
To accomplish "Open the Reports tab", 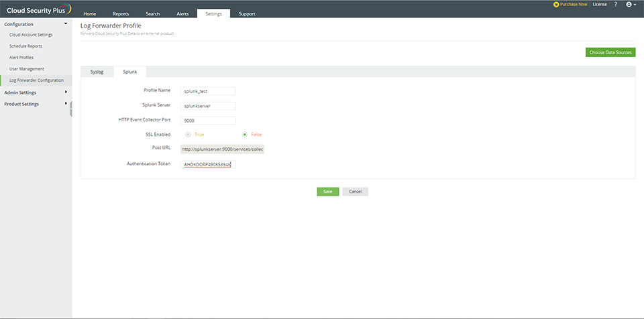I will pos(121,13).
